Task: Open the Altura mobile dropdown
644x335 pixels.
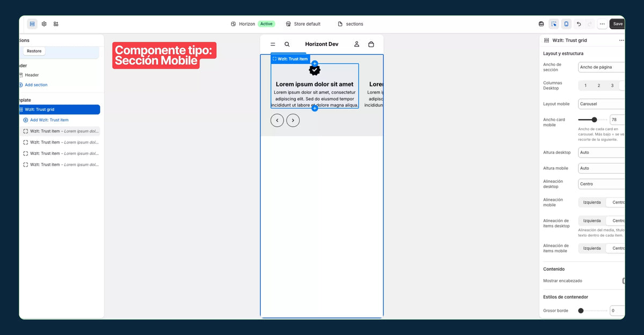Action: click(x=602, y=168)
